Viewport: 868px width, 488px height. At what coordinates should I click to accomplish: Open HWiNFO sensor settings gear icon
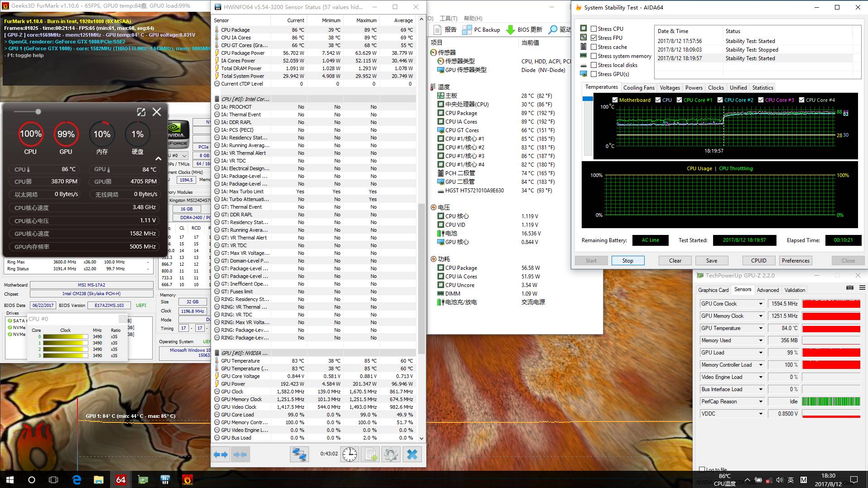pyautogui.click(x=391, y=455)
